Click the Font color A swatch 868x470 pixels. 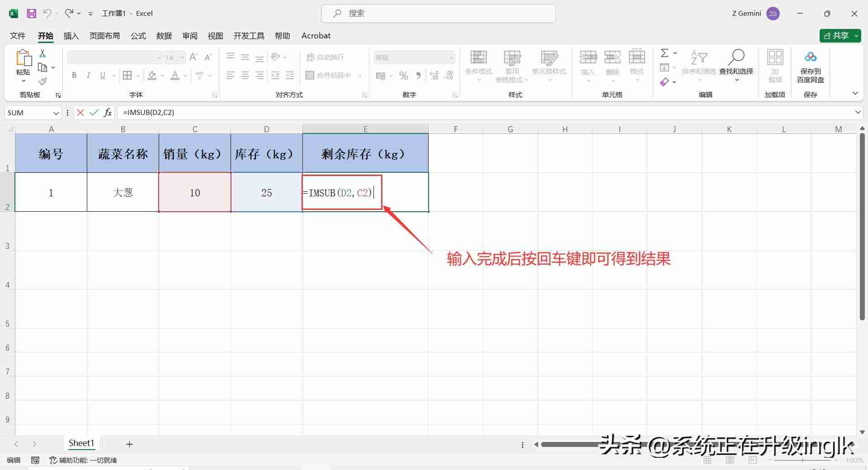click(175, 76)
